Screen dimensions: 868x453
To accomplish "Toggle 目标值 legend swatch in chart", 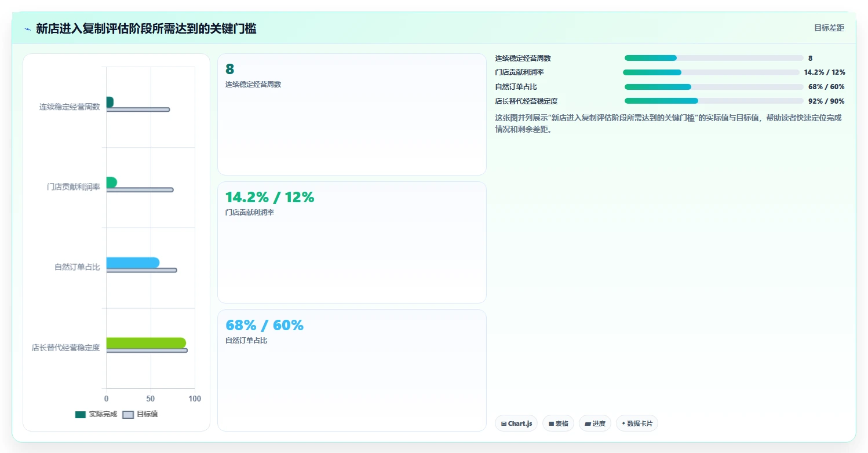I will pyautogui.click(x=128, y=414).
